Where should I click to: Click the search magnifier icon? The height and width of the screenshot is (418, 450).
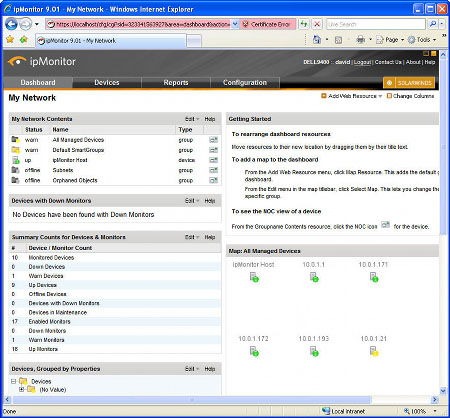pyautogui.click(x=433, y=24)
